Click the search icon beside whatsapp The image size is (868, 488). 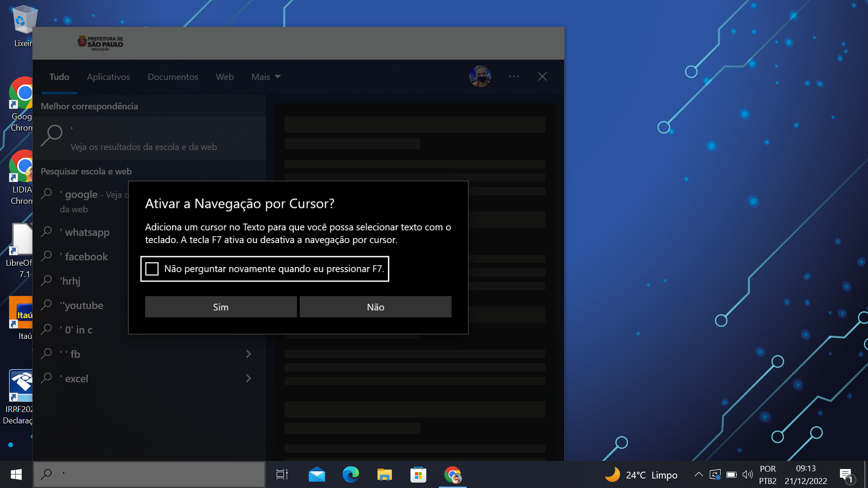(x=47, y=232)
